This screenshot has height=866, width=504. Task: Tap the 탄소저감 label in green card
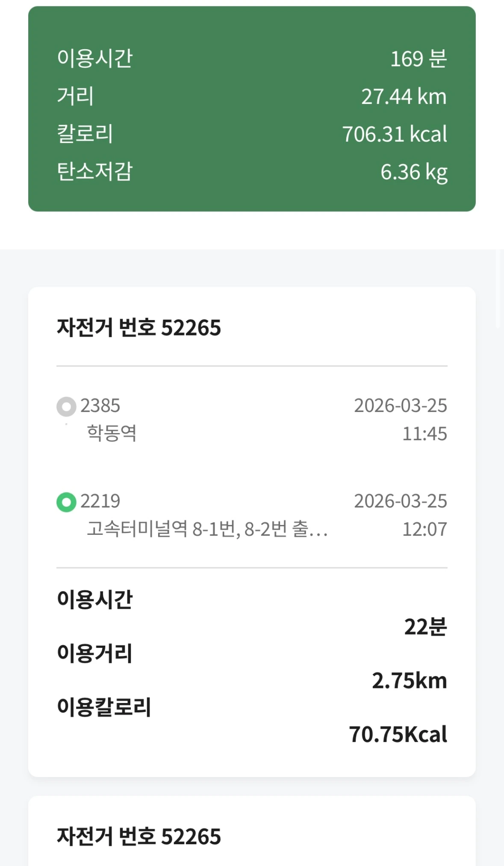(95, 171)
